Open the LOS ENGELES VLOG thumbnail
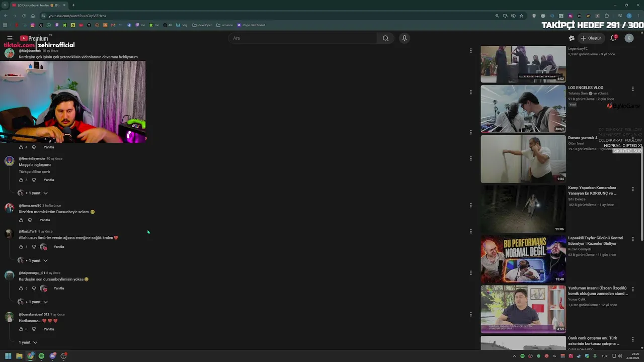Viewport: 644px width, 362px height. [523, 109]
